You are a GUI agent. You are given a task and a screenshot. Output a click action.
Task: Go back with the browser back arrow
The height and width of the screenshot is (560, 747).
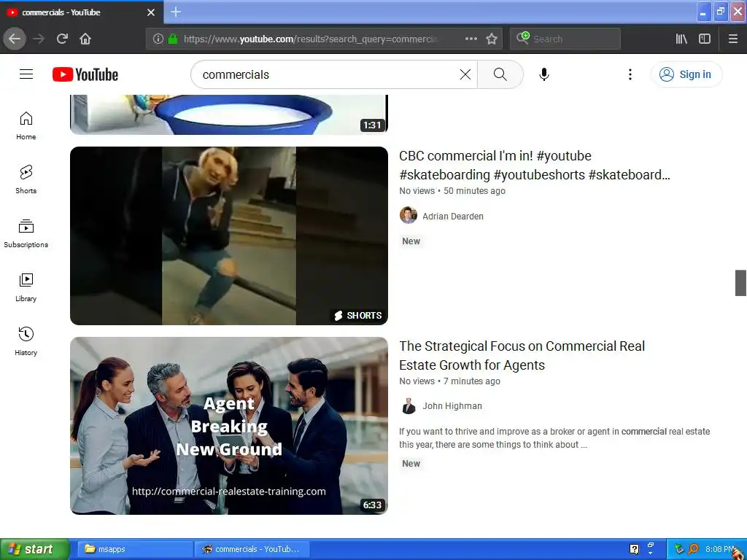pyautogui.click(x=15, y=39)
